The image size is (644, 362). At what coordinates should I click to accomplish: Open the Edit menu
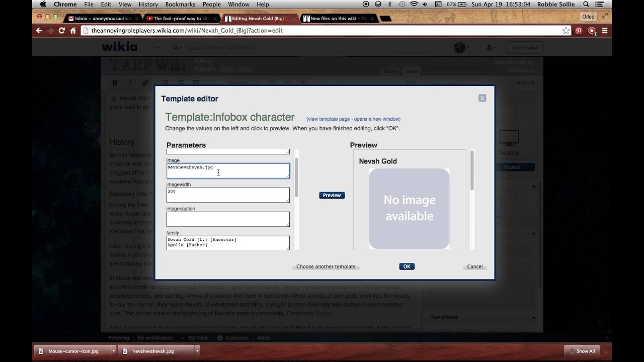pyautogui.click(x=106, y=5)
